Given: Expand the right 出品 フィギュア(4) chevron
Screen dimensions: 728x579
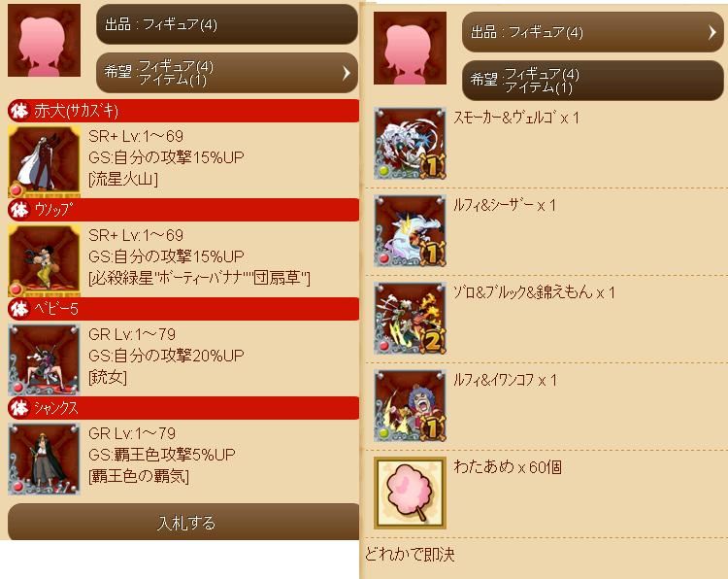Looking at the screenshot, I should click(712, 32).
